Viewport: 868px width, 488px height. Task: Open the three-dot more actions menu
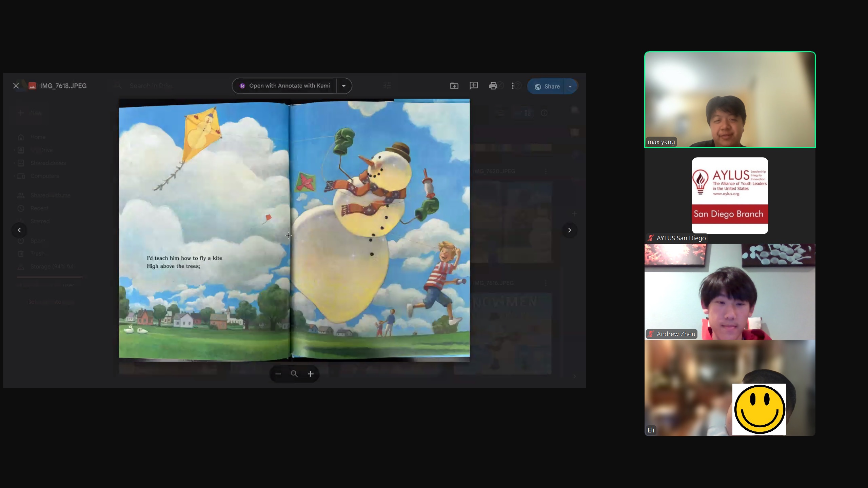pyautogui.click(x=512, y=86)
